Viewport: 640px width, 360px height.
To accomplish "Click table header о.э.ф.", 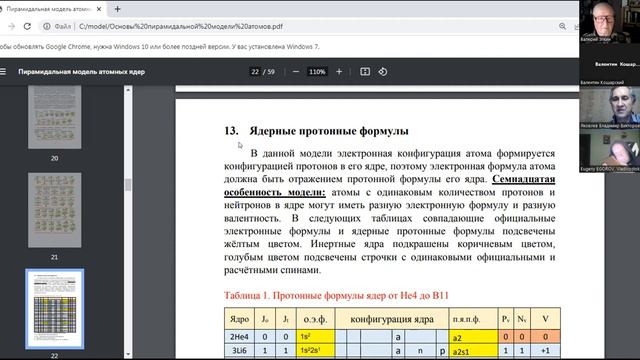I will pos(316,319).
